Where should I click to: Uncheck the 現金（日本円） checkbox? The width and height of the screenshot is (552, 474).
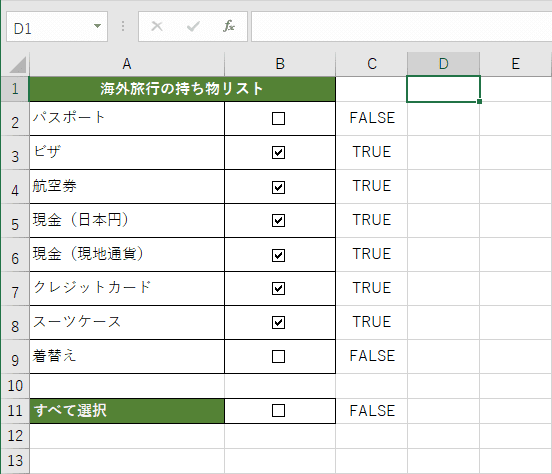click(278, 220)
